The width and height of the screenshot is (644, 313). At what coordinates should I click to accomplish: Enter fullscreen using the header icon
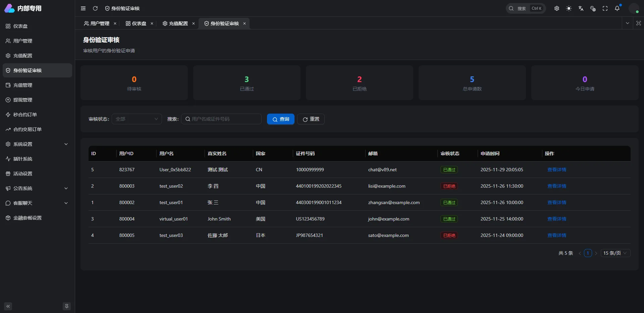(605, 8)
